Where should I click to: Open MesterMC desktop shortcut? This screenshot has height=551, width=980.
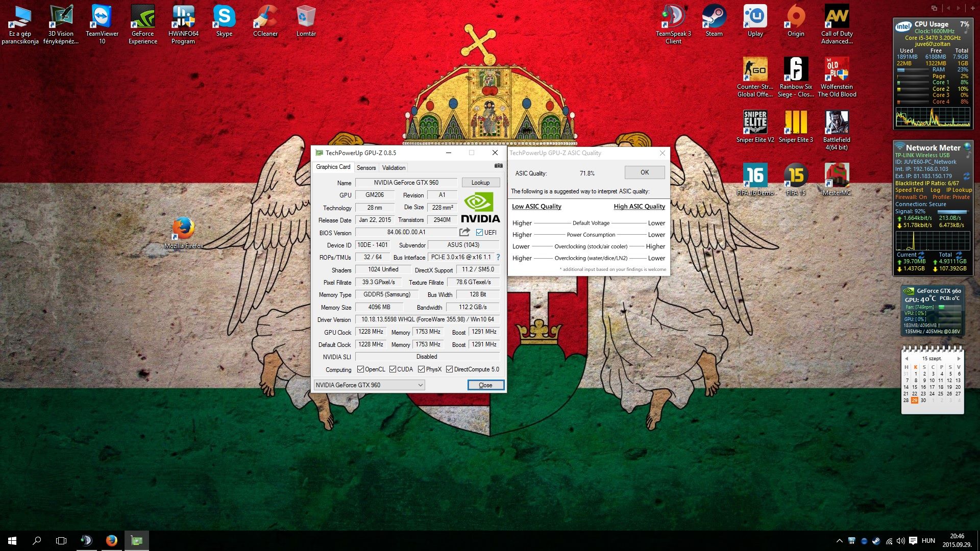[837, 180]
